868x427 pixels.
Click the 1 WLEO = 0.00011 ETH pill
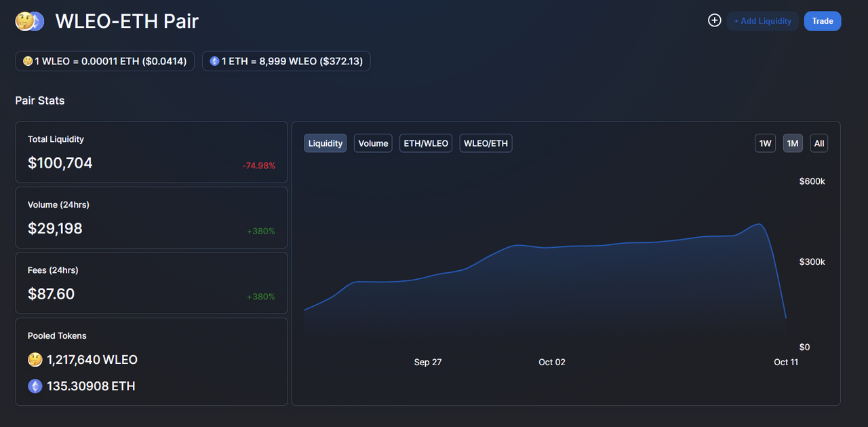[x=105, y=61]
